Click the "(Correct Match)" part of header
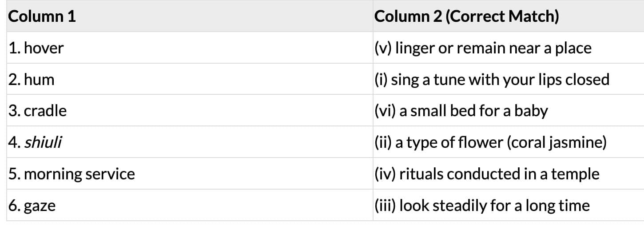Screen dimensions: 644x227 click(502, 17)
